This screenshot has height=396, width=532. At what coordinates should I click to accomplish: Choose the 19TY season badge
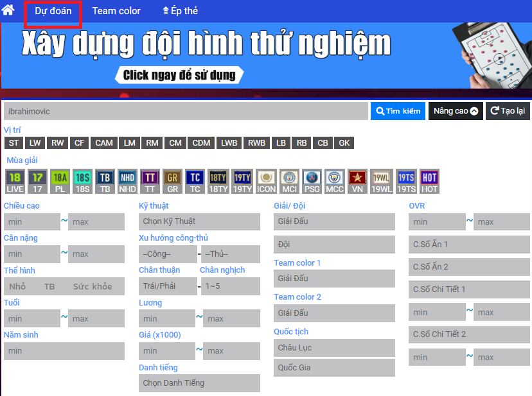[242, 182]
